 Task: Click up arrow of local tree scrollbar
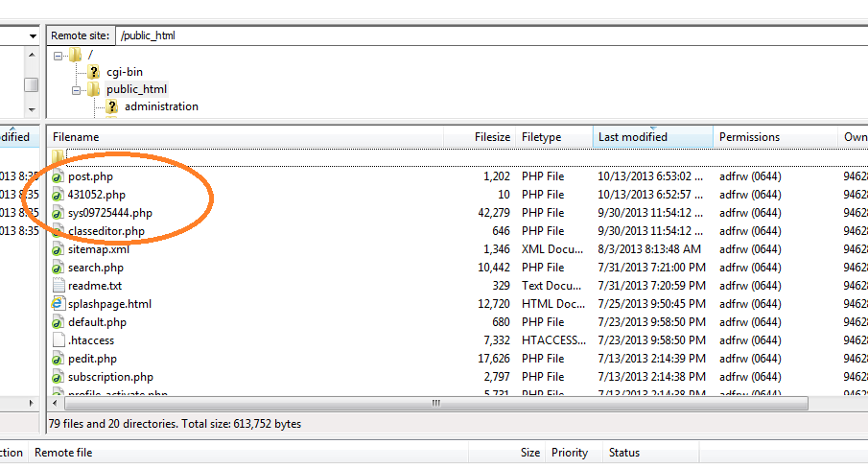tap(32, 55)
